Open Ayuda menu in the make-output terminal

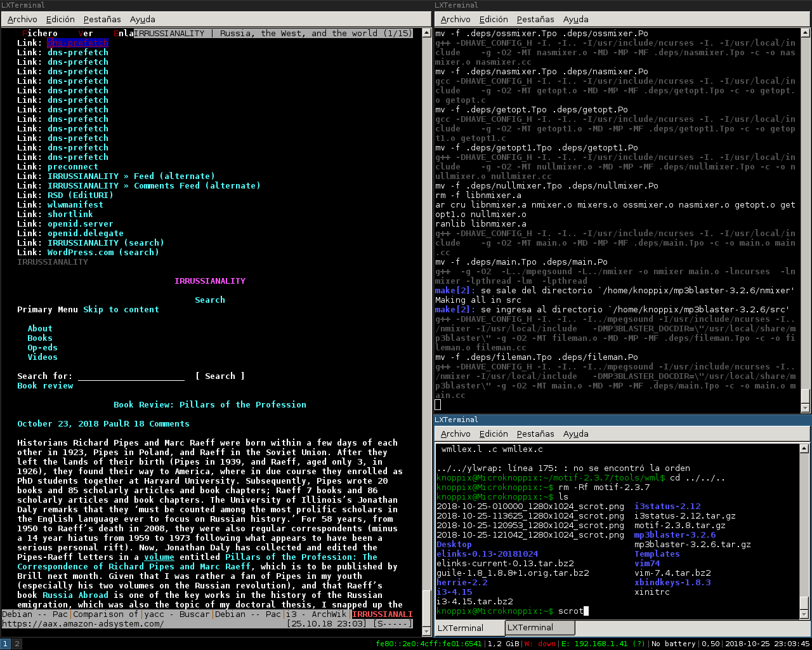tap(575, 19)
